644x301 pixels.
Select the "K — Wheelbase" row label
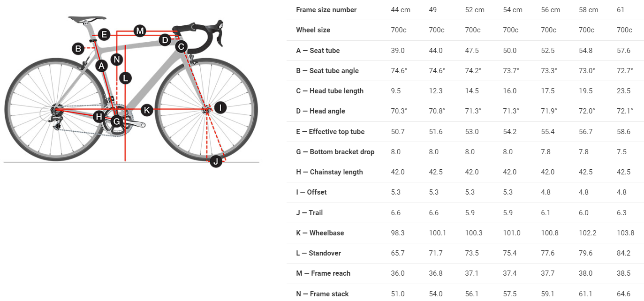(321, 233)
